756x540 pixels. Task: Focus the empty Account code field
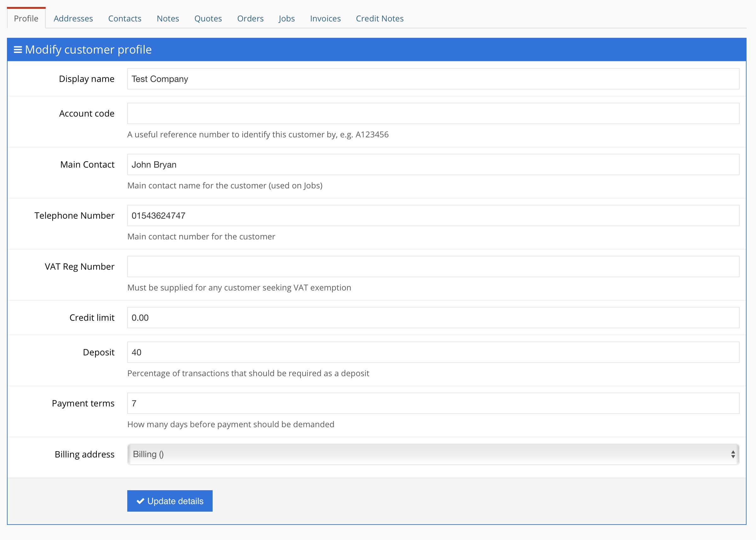click(433, 113)
